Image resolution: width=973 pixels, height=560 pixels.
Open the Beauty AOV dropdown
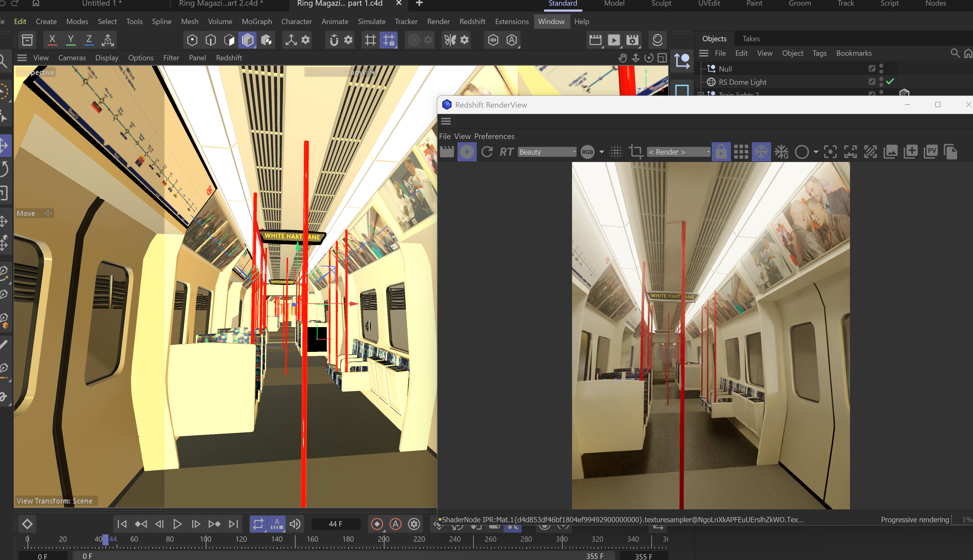click(x=547, y=152)
